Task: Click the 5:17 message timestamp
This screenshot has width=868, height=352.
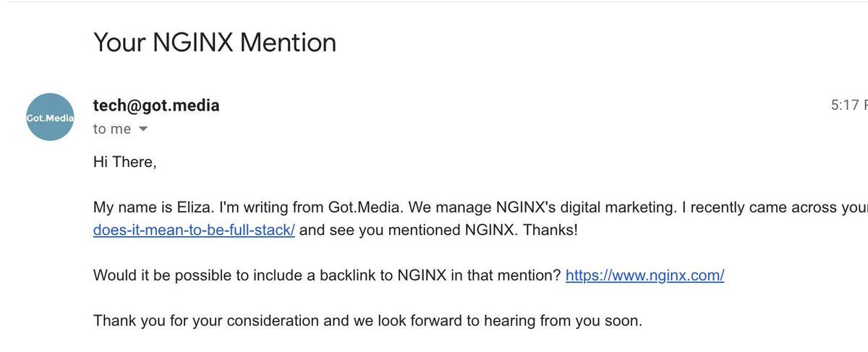Action: (x=849, y=106)
